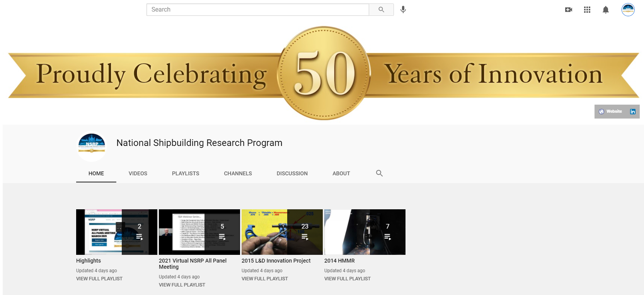
Task: Click the 50 Years of Innovation banner
Action: (324, 73)
